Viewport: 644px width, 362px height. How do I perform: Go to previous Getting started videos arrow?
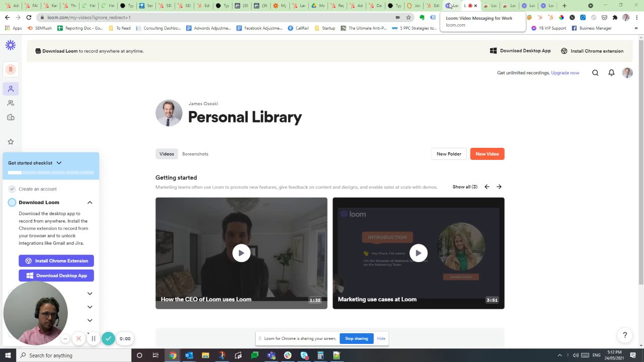pyautogui.click(x=487, y=187)
